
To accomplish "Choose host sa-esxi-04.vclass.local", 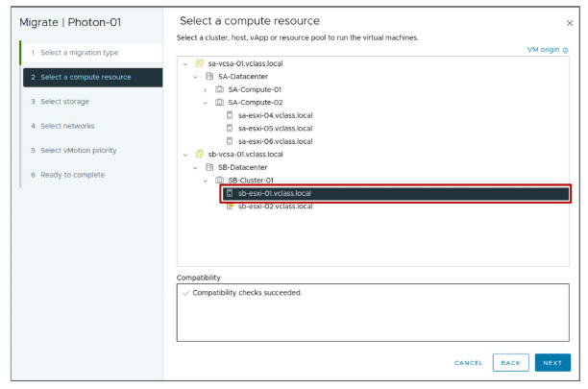I will coord(275,115).
